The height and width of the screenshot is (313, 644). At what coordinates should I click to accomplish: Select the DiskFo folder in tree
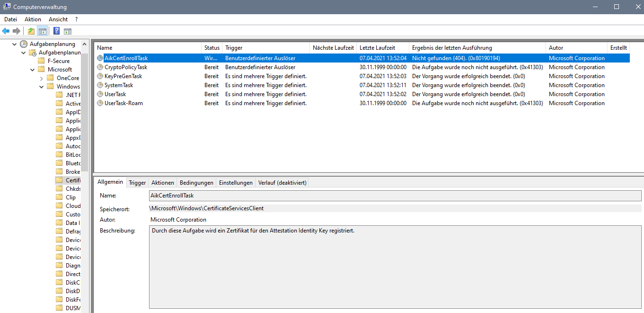73,300
